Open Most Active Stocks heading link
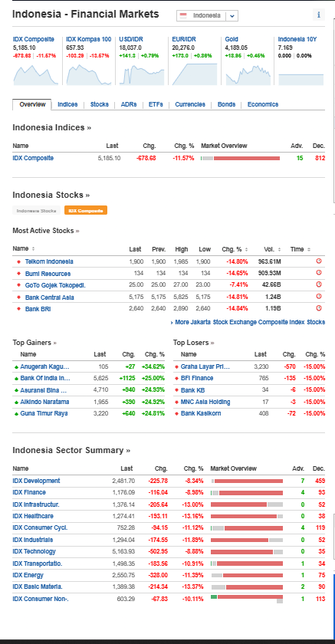The width and height of the screenshot is (335, 644). click(x=45, y=231)
